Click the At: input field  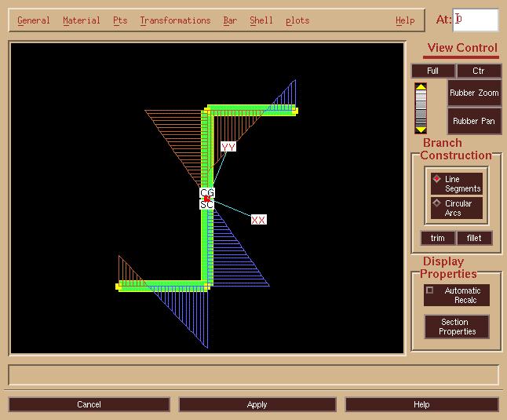(476, 20)
